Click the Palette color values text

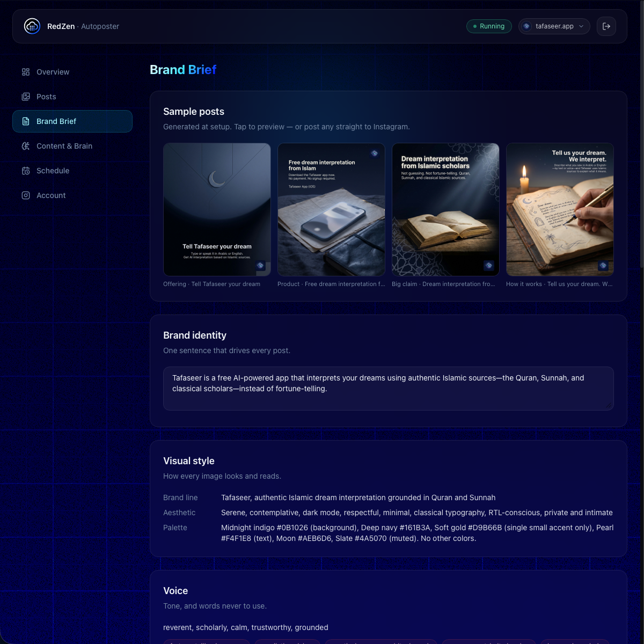pos(417,533)
